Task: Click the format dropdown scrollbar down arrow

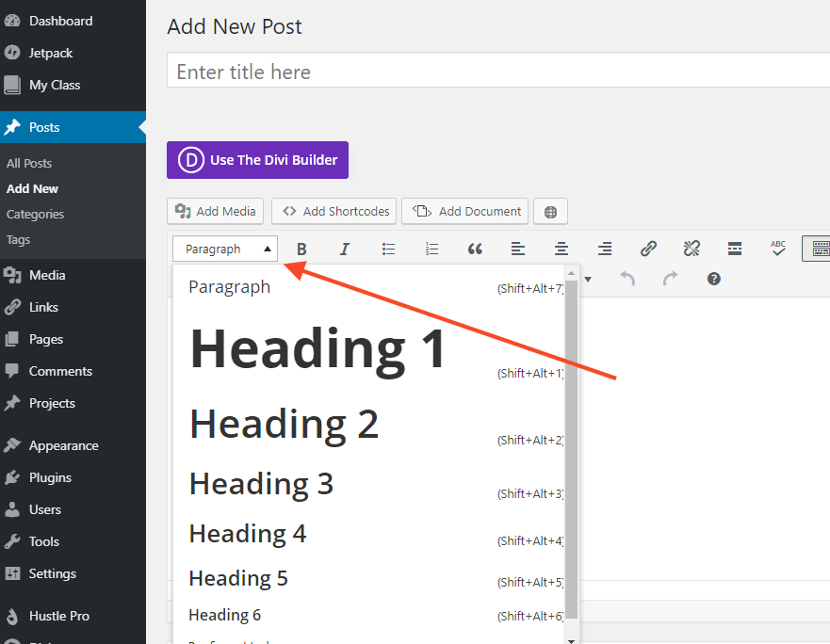Action: 572,638
